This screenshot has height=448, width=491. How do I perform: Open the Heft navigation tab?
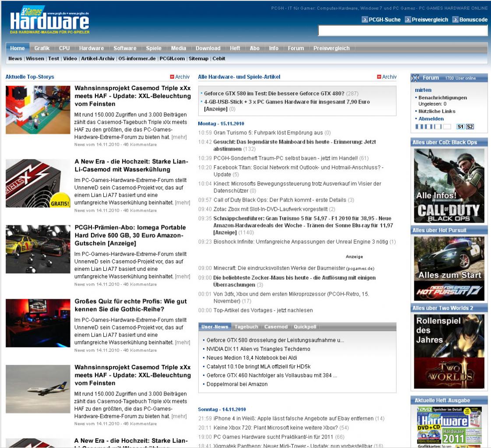click(235, 48)
